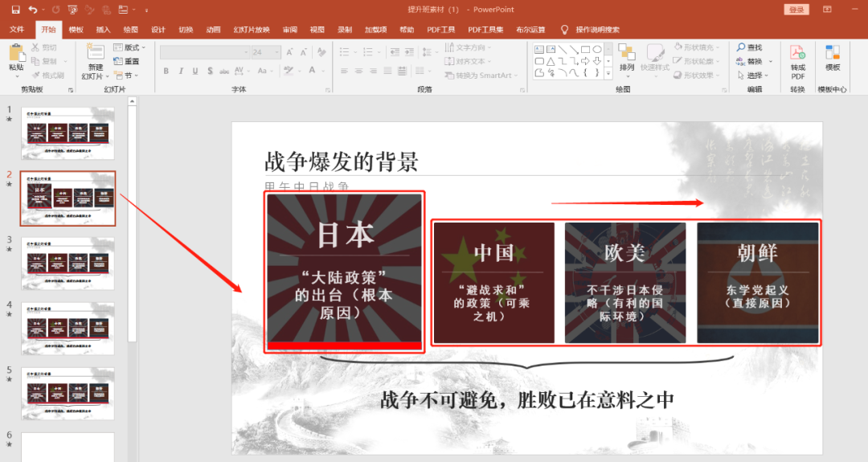
Task: Click the Convert to PDF (转成PDF) icon
Action: (x=798, y=53)
